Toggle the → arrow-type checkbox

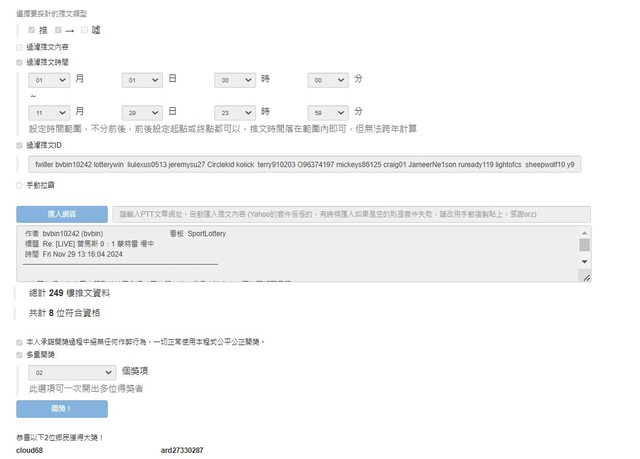pyautogui.click(x=59, y=30)
